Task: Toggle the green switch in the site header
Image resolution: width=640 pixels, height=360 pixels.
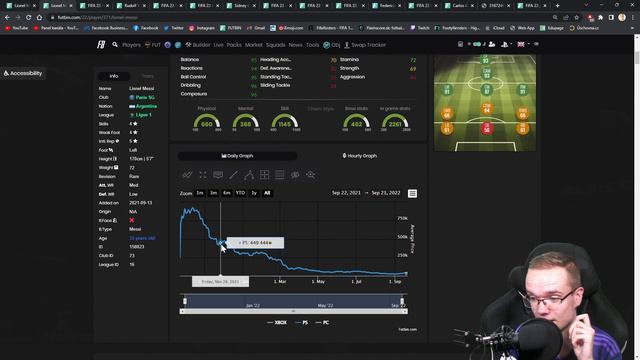Action: tap(477, 44)
